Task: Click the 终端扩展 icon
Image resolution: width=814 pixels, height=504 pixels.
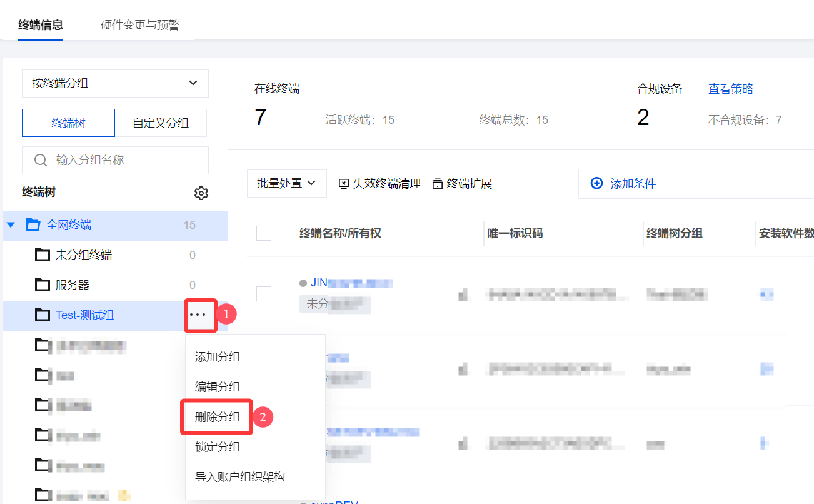Action: (438, 184)
